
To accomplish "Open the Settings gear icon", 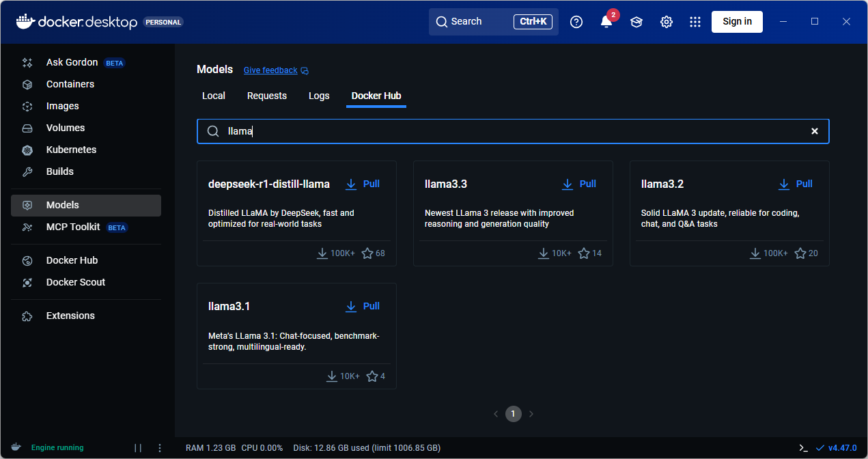I will point(667,22).
